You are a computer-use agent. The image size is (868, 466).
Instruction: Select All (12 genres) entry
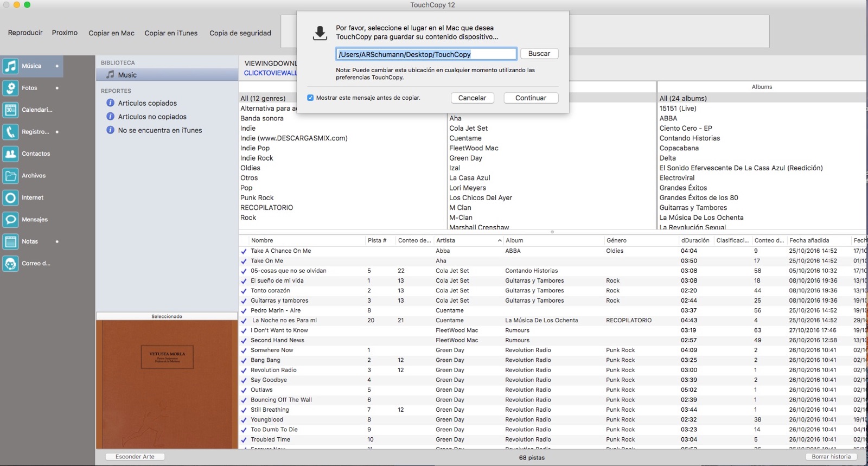[x=263, y=99]
